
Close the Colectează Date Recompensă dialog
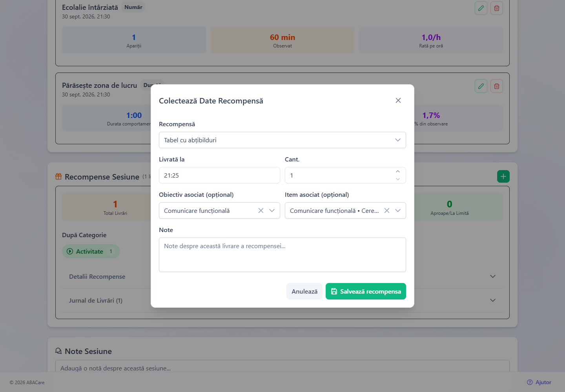tap(398, 100)
